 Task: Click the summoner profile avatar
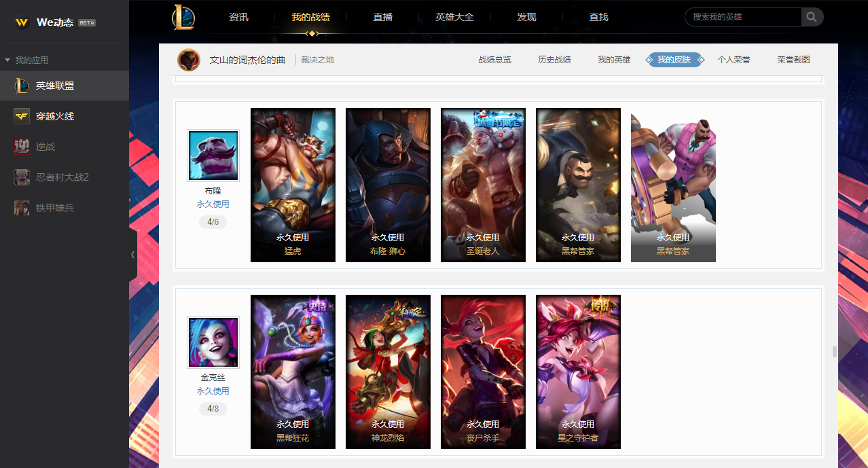(189, 60)
